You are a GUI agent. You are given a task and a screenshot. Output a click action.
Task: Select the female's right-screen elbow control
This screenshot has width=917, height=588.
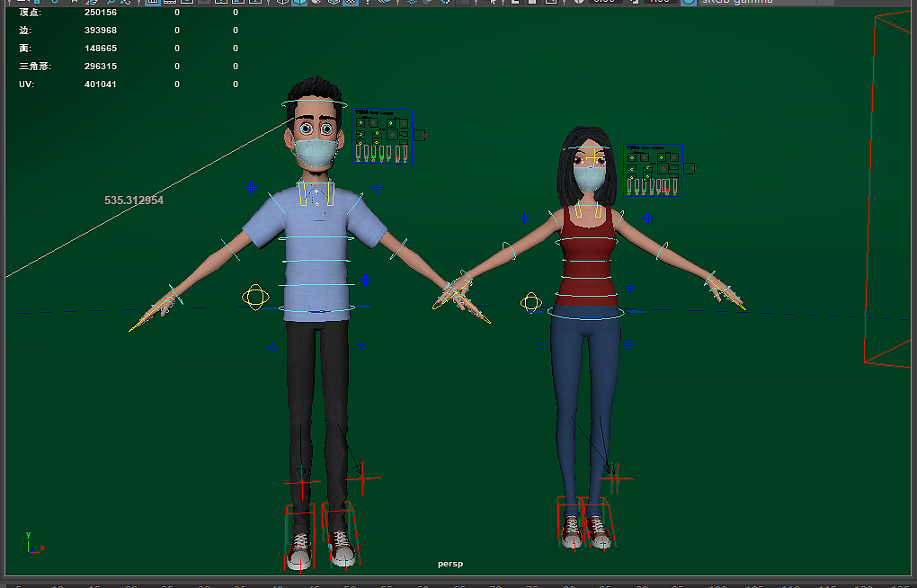662,252
